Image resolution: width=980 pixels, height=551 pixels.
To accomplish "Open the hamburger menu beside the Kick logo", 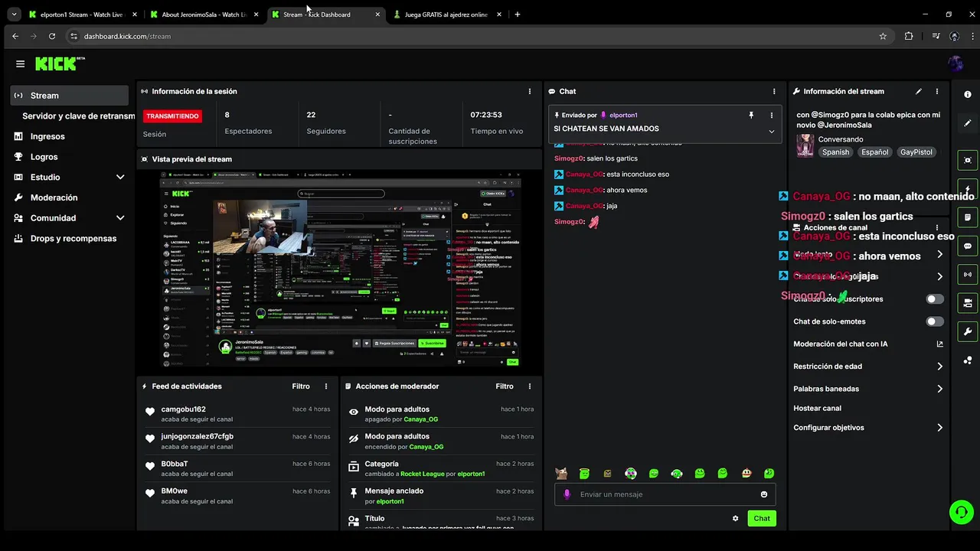I will point(20,64).
